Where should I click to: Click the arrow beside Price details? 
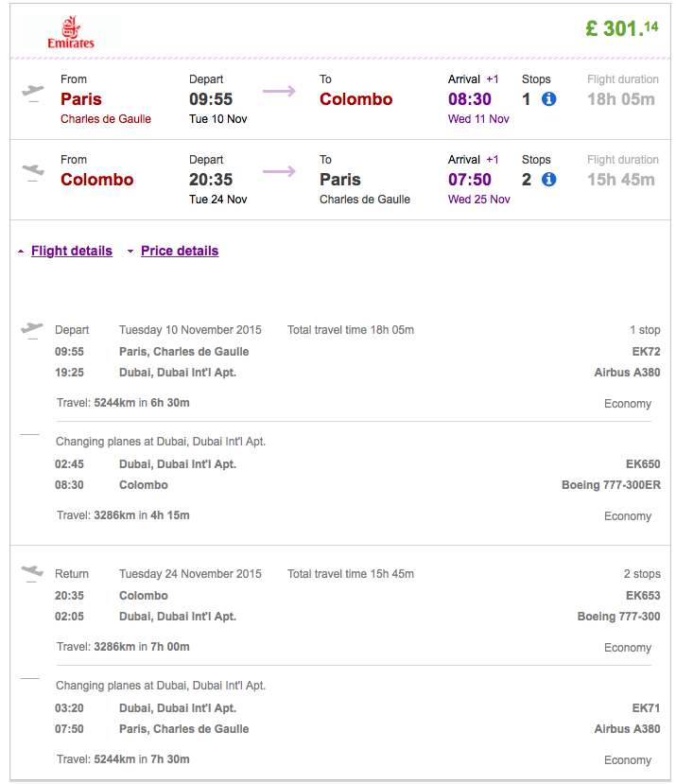click(130, 252)
